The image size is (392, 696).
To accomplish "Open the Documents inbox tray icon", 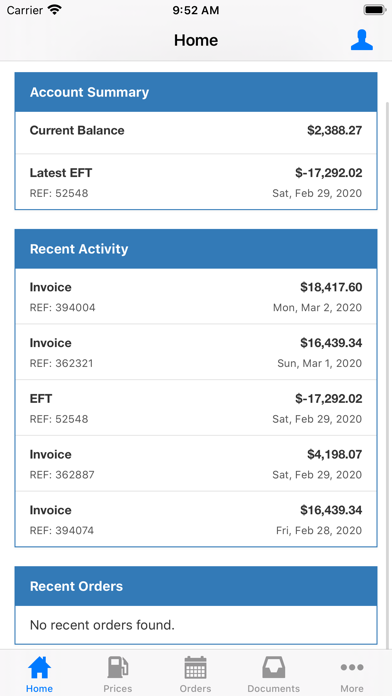I will click(273, 667).
